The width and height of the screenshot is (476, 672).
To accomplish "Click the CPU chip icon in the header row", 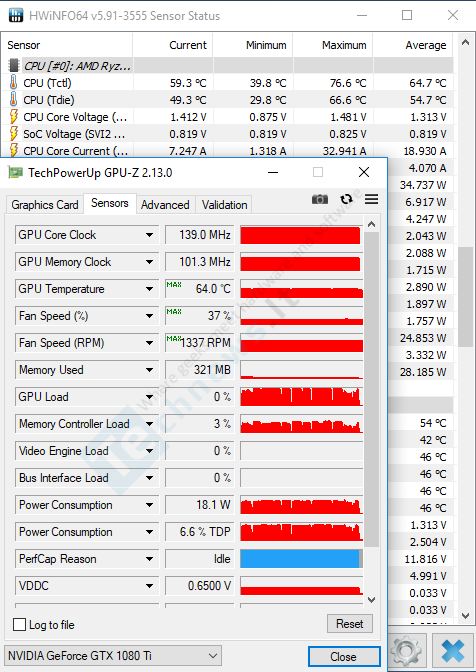I will click(14, 66).
